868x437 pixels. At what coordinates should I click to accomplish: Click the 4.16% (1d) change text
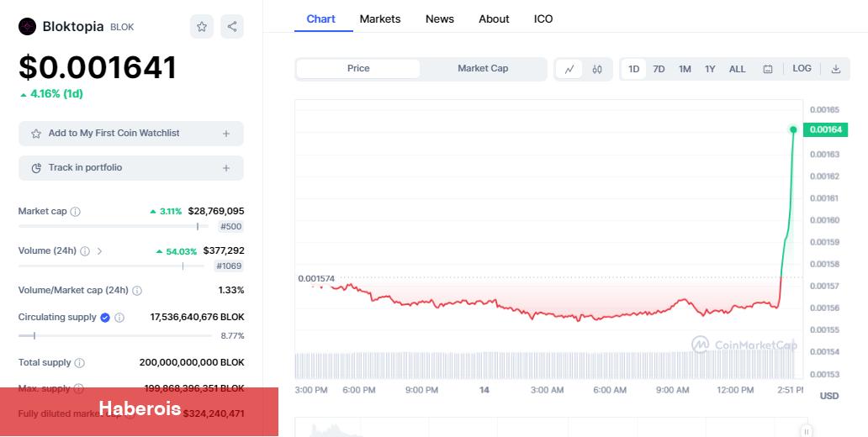(56, 94)
